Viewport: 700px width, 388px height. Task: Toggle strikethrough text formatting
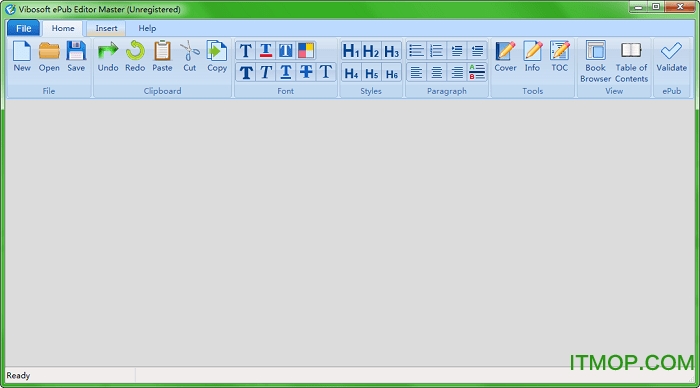[306, 72]
